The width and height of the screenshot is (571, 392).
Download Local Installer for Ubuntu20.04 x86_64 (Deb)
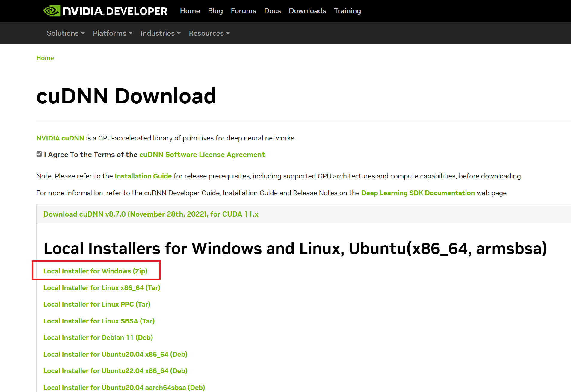115,354
